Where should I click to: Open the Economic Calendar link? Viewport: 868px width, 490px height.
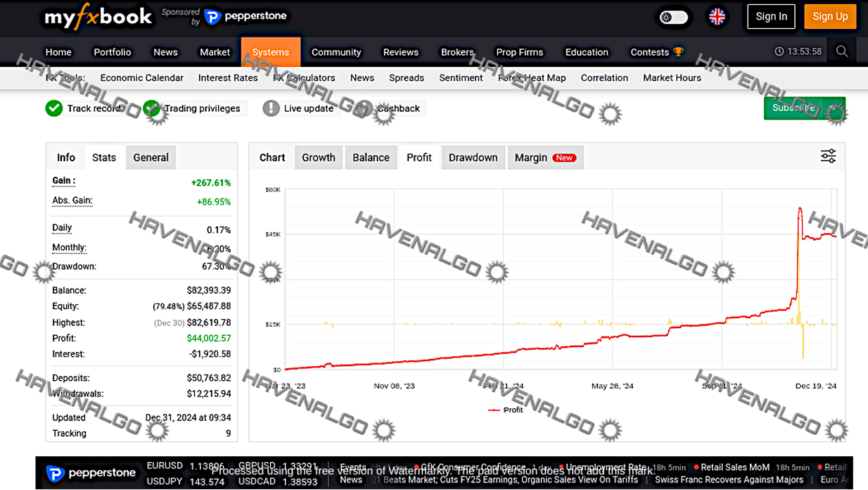point(141,77)
